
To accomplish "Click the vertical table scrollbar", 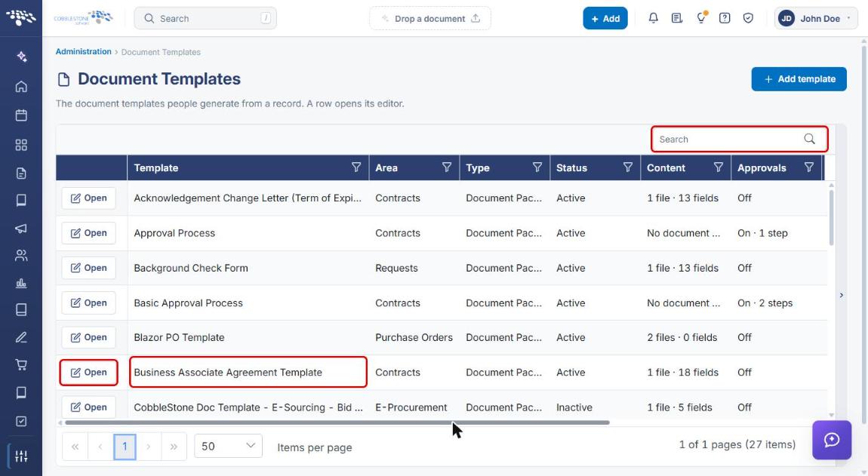I will (831, 217).
